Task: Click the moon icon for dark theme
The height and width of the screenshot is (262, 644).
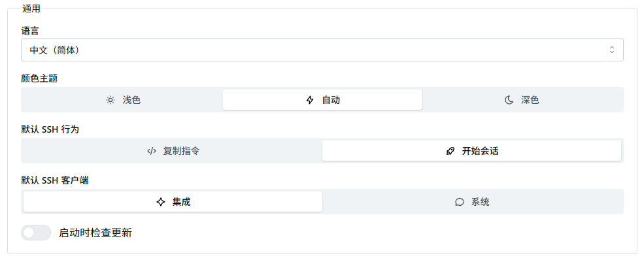Action: [x=509, y=100]
